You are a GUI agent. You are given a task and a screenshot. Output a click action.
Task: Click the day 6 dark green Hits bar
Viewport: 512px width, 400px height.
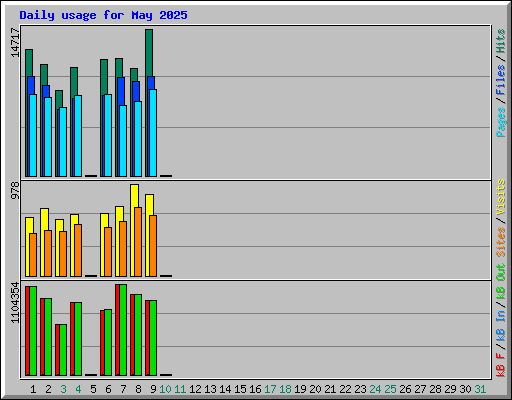point(104,77)
